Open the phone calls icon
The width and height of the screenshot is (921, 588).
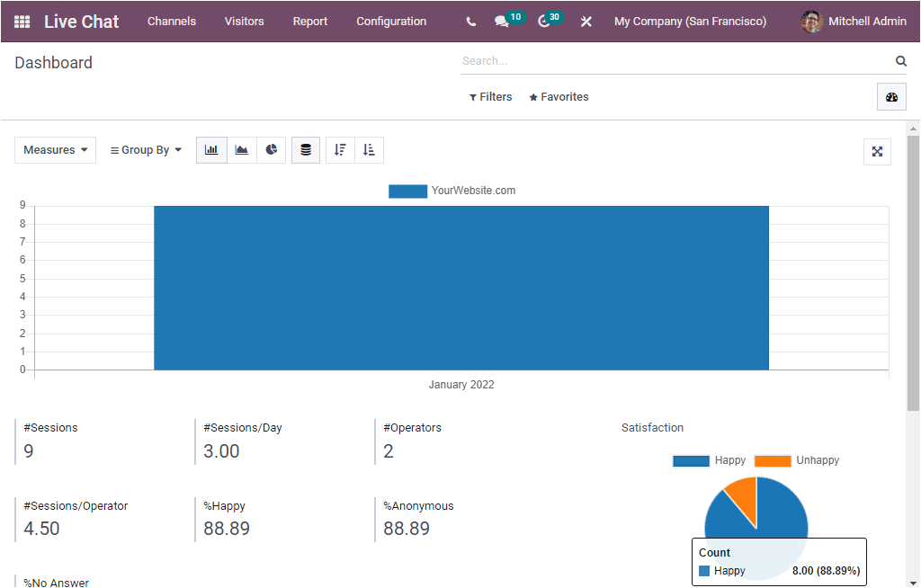470,21
